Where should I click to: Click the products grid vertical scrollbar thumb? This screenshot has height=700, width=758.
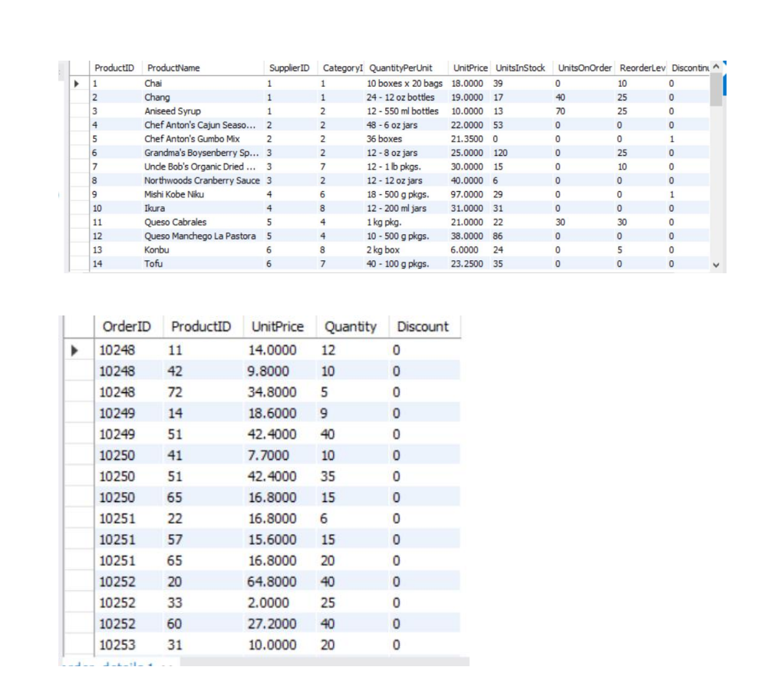click(x=716, y=90)
